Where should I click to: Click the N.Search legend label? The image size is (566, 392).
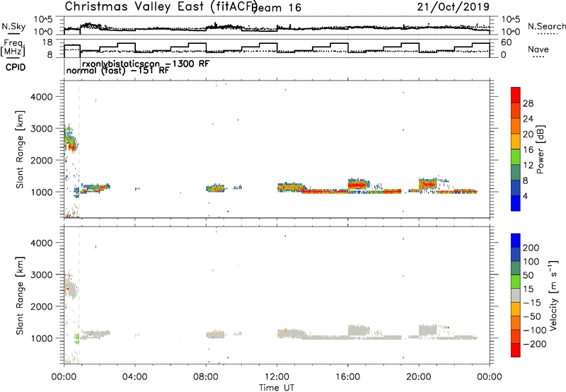pyautogui.click(x=546, y=26)
